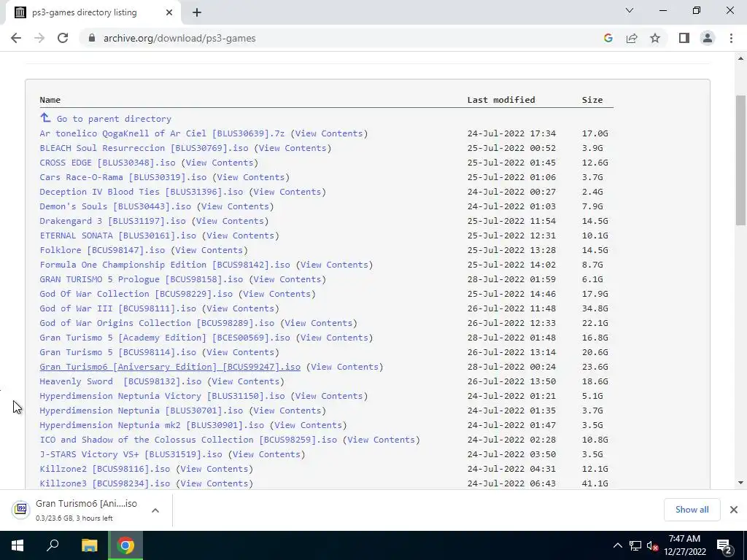Open the browser side panel icon
This screenshot has height=560, width=747.
tap(684, 38)
